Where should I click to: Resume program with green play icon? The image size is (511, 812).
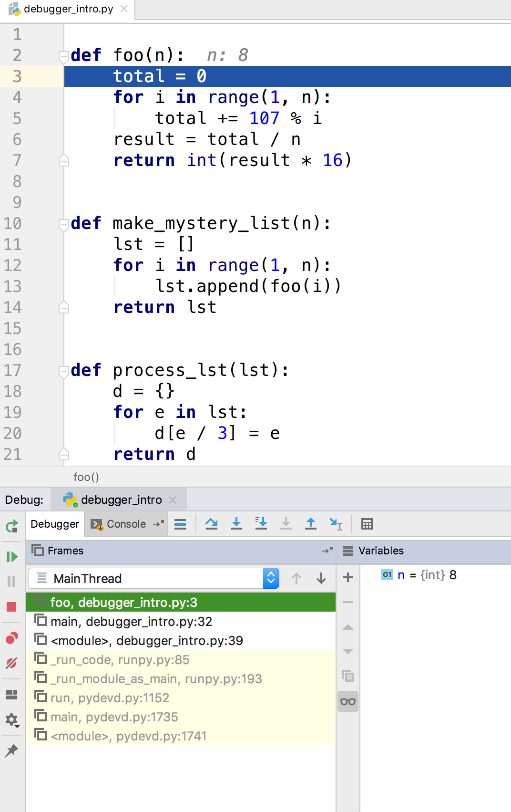pyautogui.click(x=12, y=557)
